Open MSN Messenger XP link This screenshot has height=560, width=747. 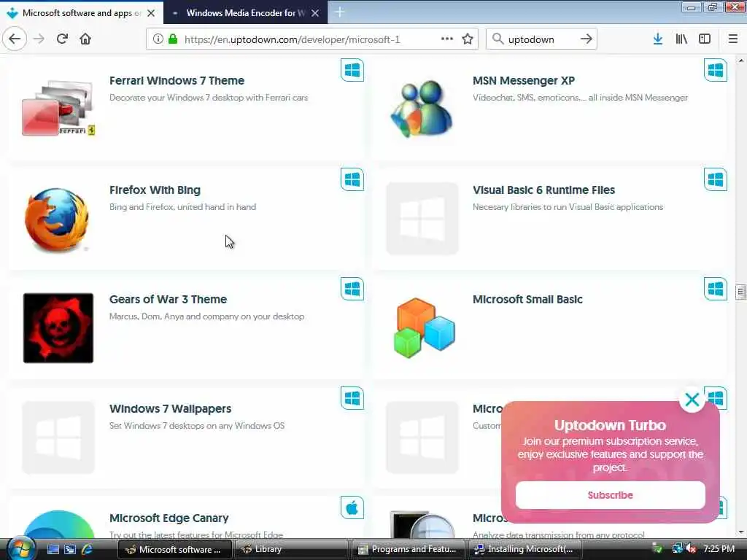[x=524, y=80]
